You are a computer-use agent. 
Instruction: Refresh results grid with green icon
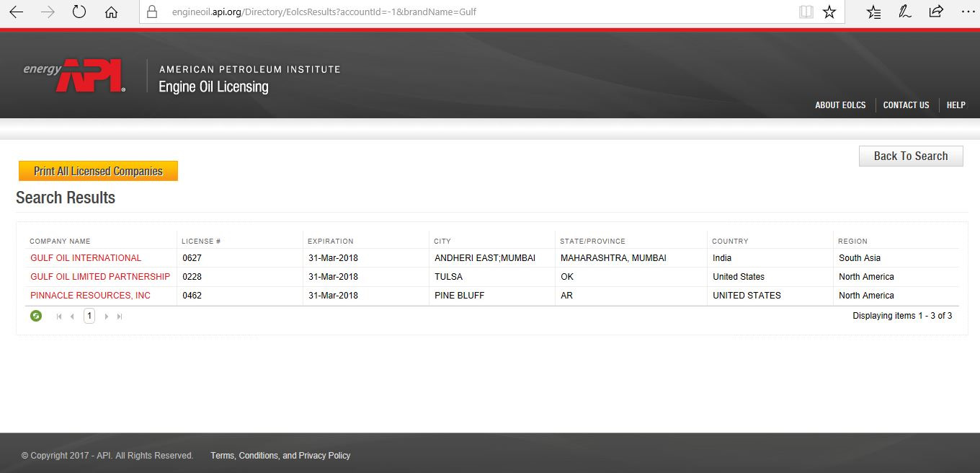(36, 316)
